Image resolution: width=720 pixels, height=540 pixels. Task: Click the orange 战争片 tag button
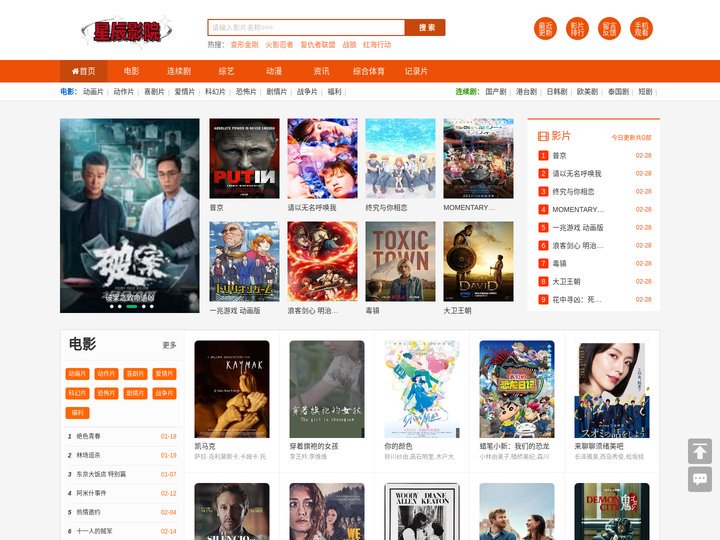coord(164,393)
